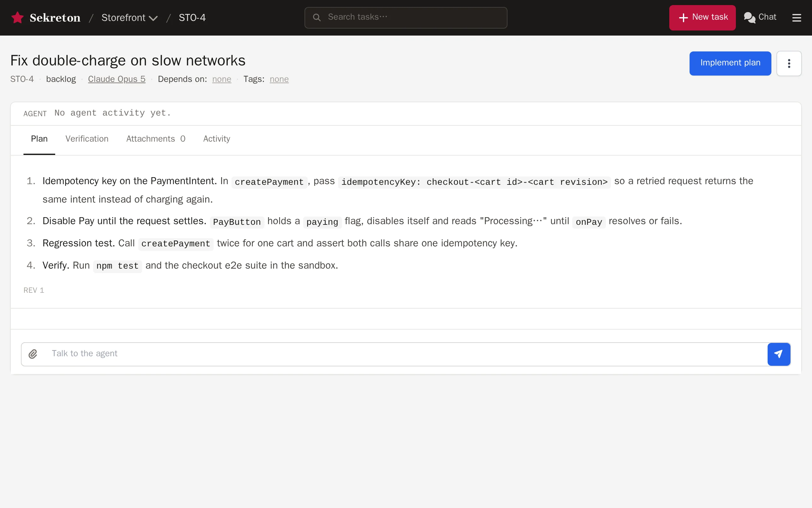Switch to the Verification tab

pos(87,139)
